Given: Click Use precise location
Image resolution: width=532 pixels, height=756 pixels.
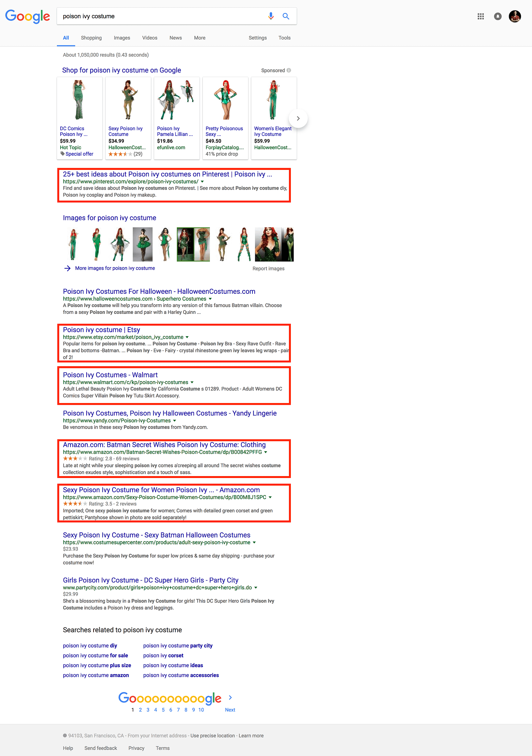Looking at the screenshot, I should tap(213, 736).
